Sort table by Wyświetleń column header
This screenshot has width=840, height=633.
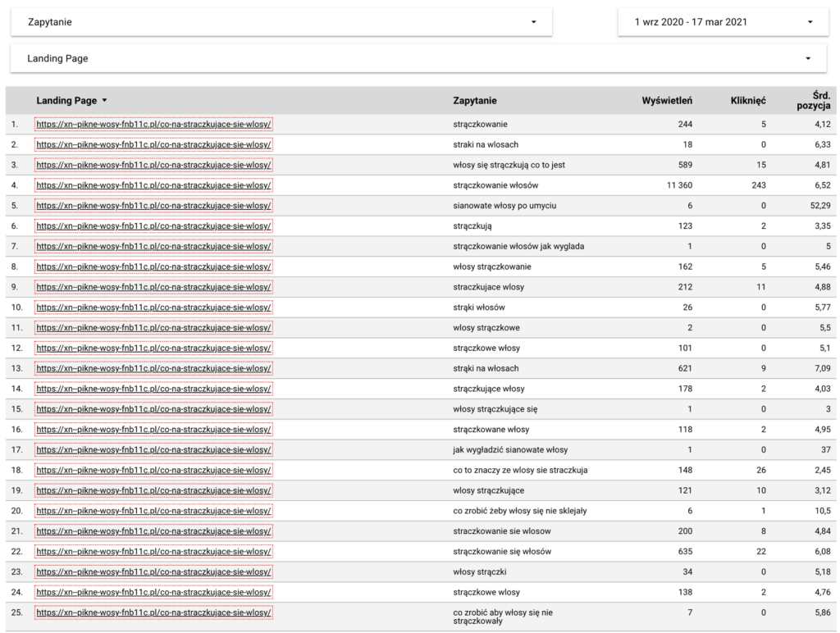(x=666, y=101)
